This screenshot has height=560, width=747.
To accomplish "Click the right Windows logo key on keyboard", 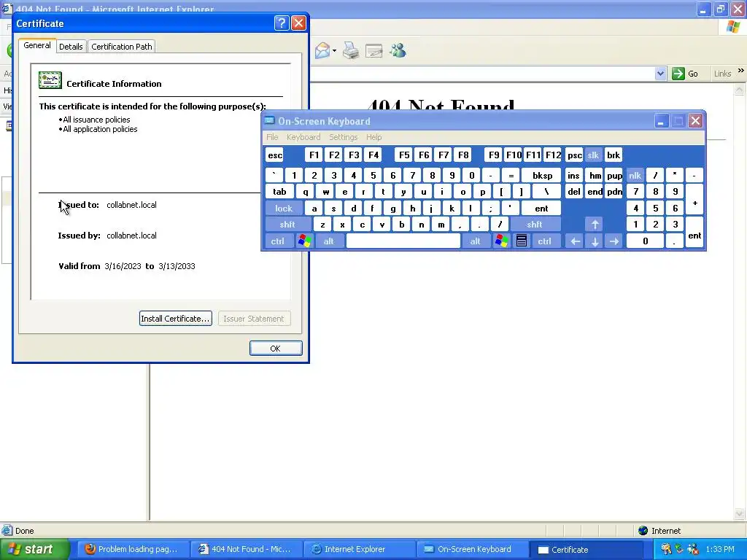I will pos(501,241).
